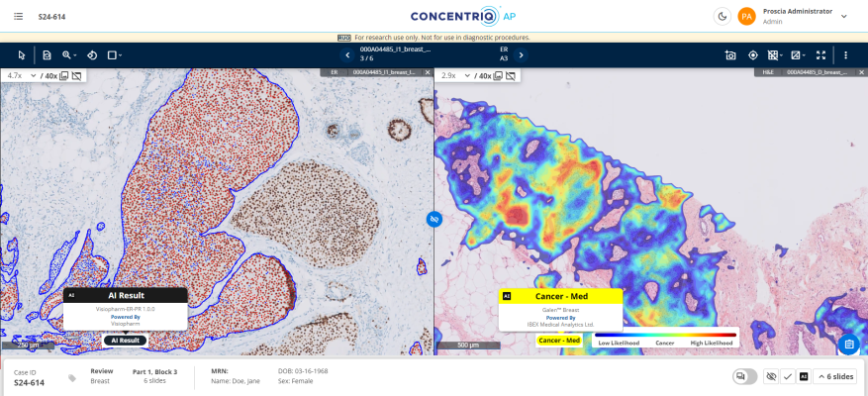Image resolution: width=868 pixels, height=396 pixels.
Task: Open the shape annotation tool dropdown
Action: (115, 55)
